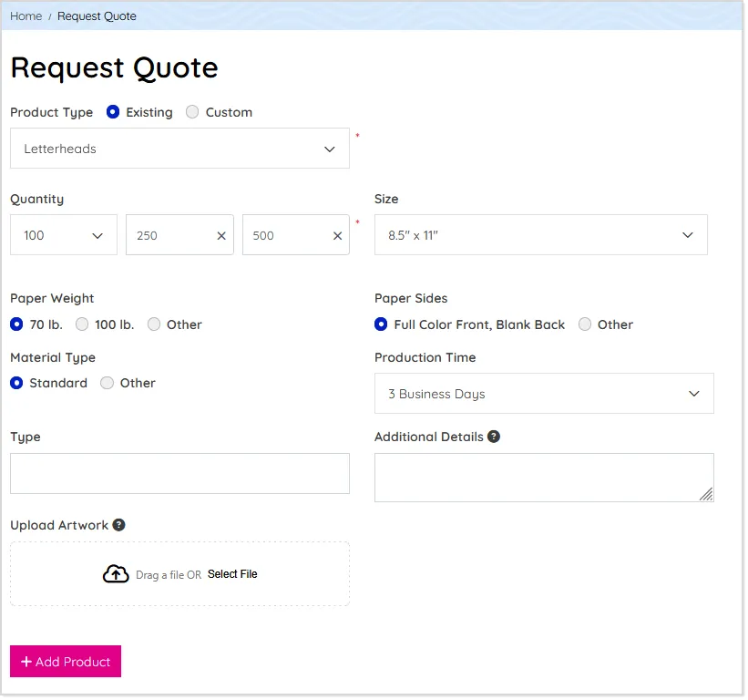Select Standard material type
The height and width of the screenshot is (700, 748).
pyautogui.click(x=16, y=383)
